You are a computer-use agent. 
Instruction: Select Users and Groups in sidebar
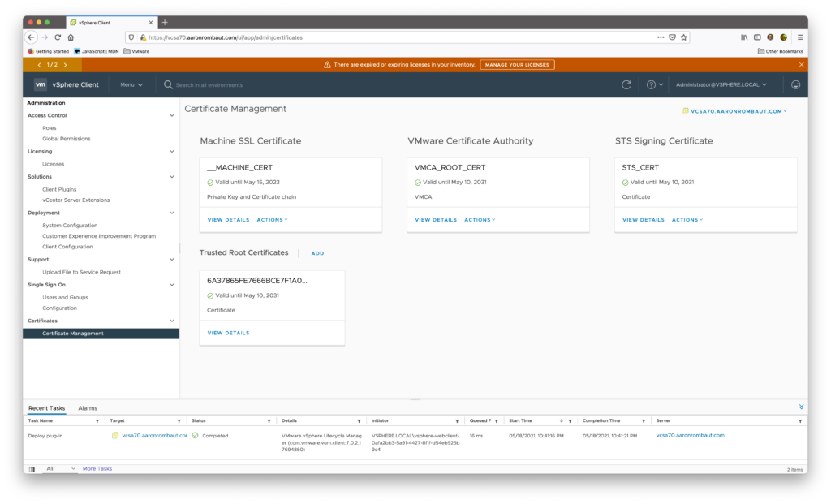click(x=65, y=297)
